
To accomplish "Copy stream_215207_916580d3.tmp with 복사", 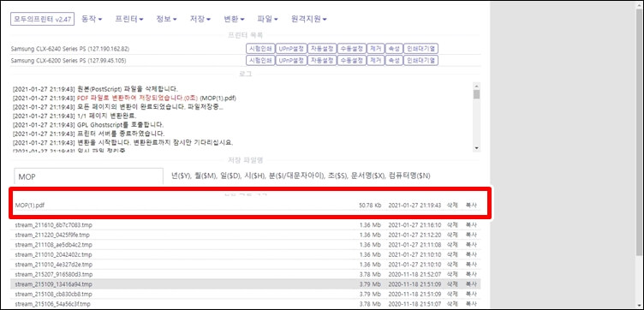I will pos(471,274).
